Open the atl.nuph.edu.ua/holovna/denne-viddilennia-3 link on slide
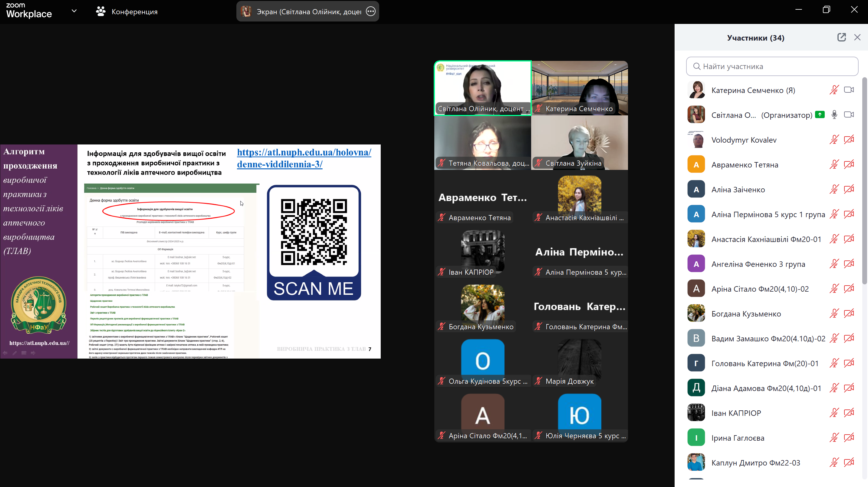This screenshot has height=487, width=868. pyautogui.click(x=304, y=158)
